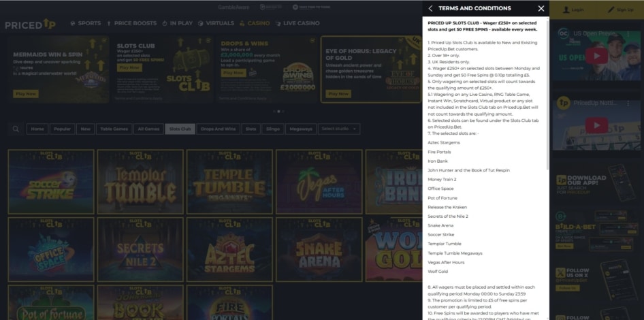Click Play Now on Mermaids Win & Spin banner

[25, 94]
